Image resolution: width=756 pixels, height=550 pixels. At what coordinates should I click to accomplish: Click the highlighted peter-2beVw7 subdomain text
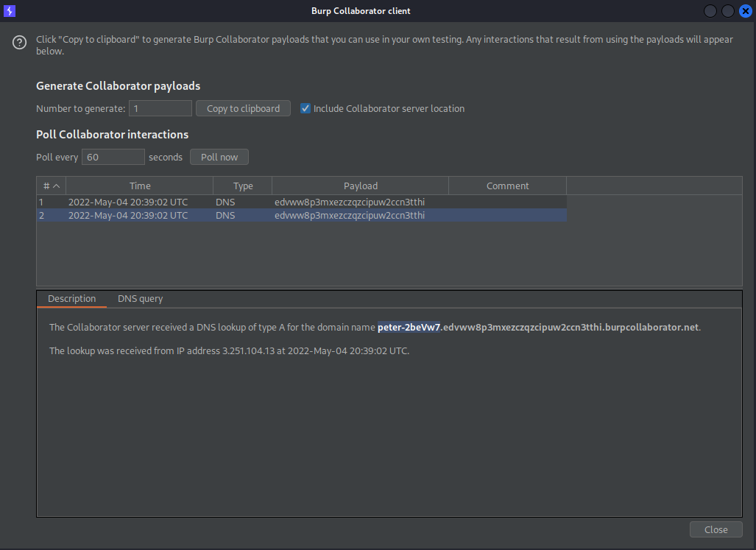(x=409, y=328)
